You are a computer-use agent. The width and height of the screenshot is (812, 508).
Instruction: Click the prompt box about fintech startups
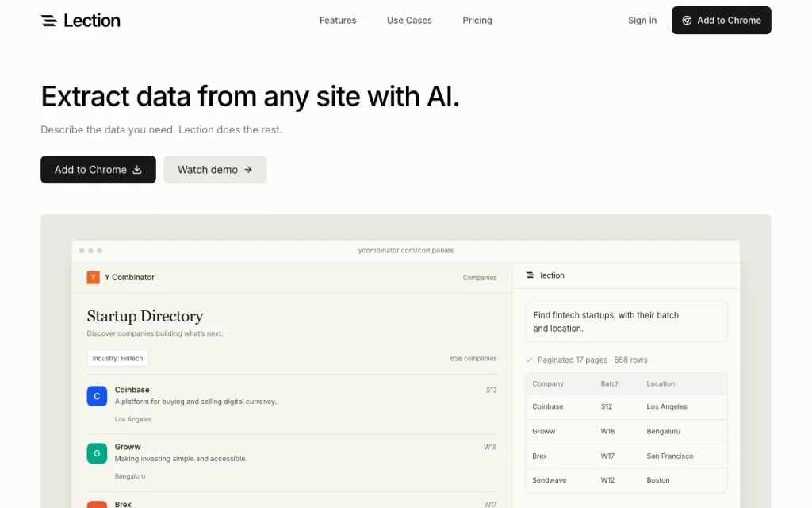(626, 322)
